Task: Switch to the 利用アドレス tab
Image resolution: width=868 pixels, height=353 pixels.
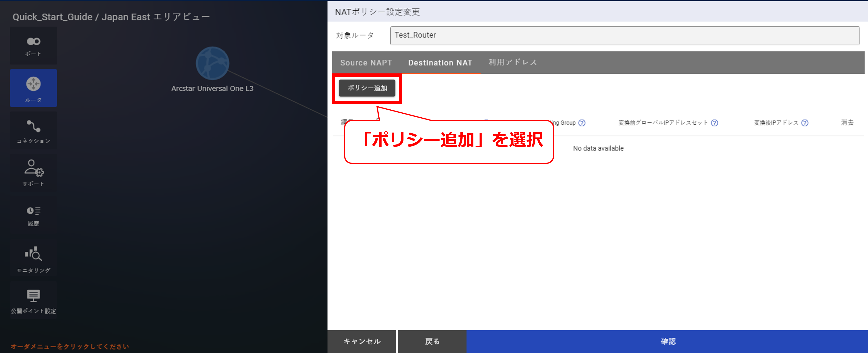Action: pyautogui.click(x=512, y=63)
